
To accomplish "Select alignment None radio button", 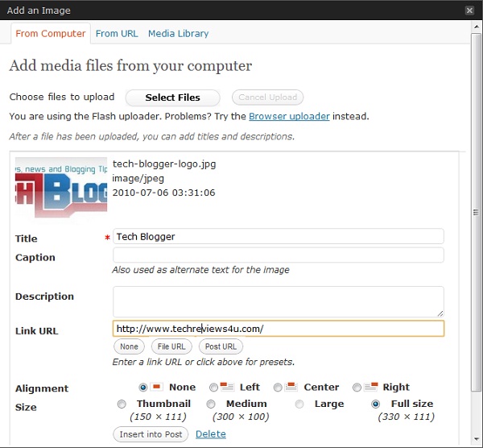I will point(143,388).
